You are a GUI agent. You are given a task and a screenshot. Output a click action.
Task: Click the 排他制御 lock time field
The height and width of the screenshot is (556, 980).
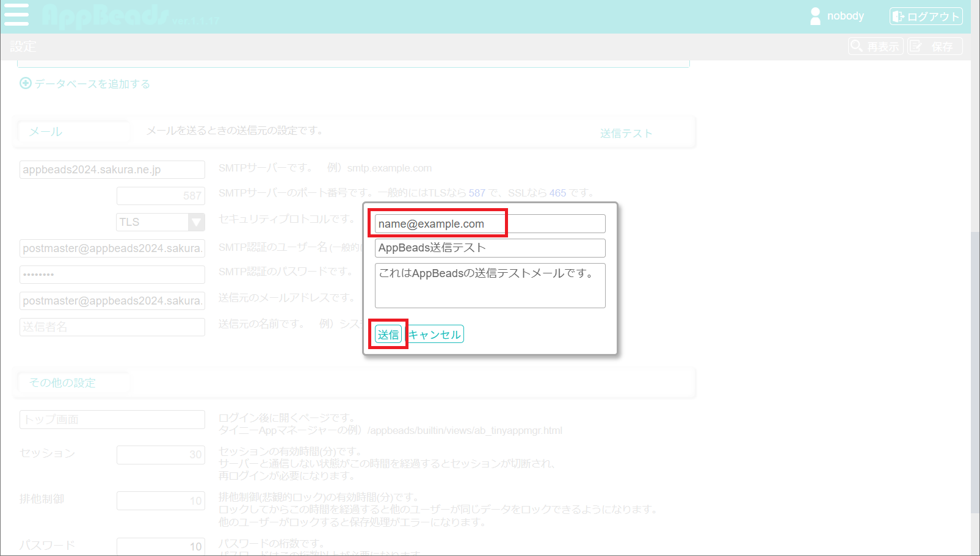(161, 501)
